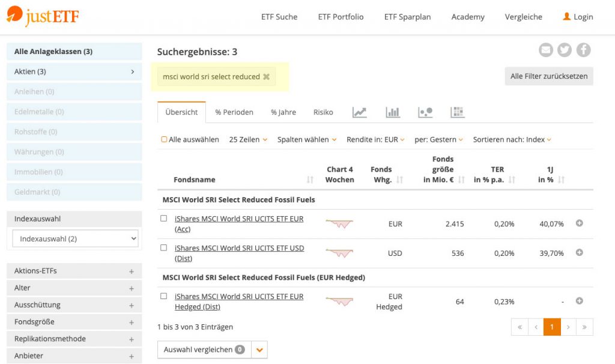Screen dimensions: 615x364
Task: Expand the Aktions-ETFs filter
Action: [x=74, y=271]
